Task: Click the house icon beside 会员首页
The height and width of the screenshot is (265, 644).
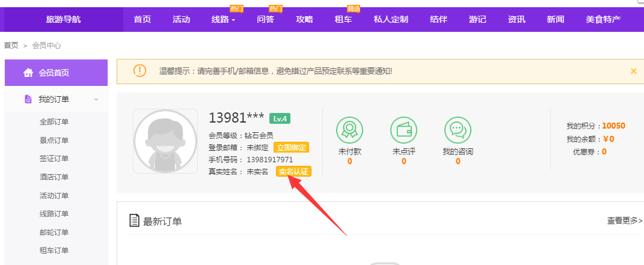Action: (28, 73)
